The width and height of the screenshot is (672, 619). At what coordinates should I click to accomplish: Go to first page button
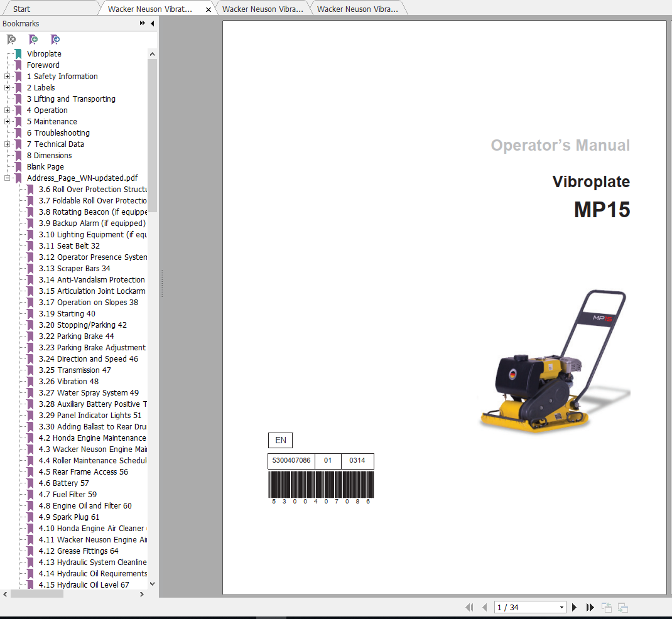469,607
